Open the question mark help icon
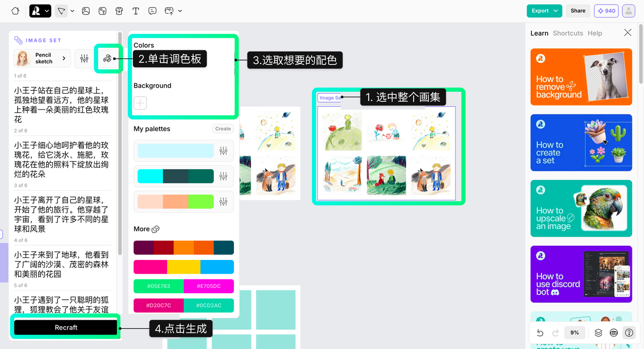Screen dimensions: 644x349 [629, 333]
